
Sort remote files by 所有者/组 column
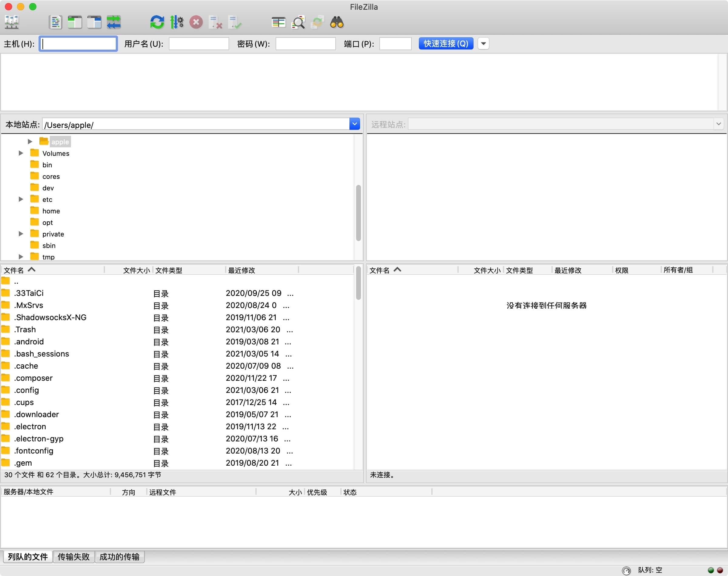(x=686, y=270)
